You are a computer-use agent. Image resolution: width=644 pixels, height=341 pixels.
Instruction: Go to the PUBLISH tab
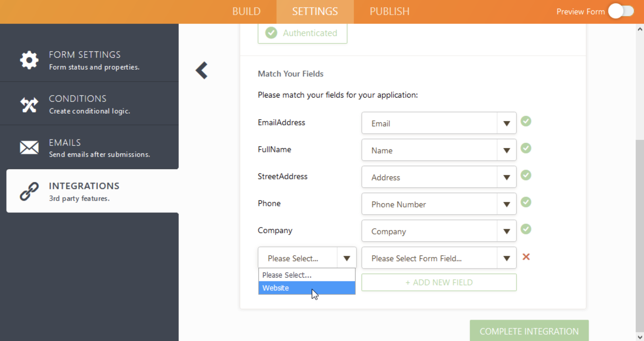389,11
